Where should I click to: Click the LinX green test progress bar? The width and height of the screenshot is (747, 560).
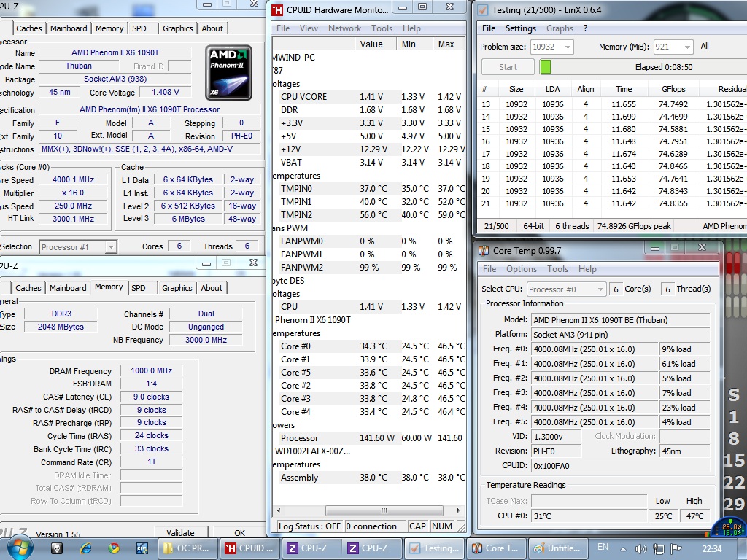[545, 67]
